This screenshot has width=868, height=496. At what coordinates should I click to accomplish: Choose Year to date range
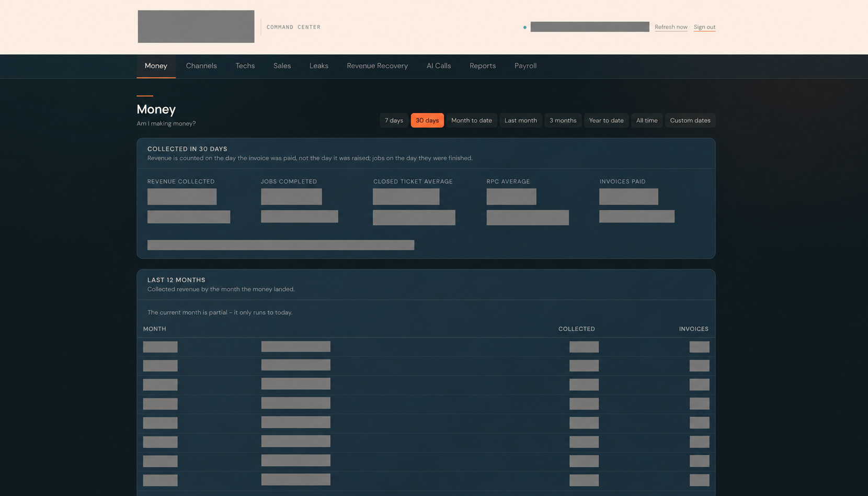606,120
